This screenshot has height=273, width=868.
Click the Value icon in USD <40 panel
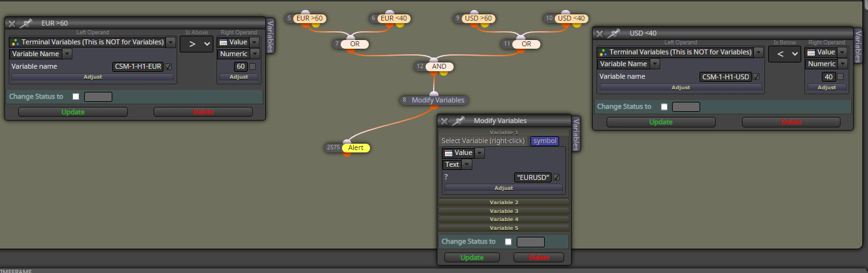[x=810, y=52]
